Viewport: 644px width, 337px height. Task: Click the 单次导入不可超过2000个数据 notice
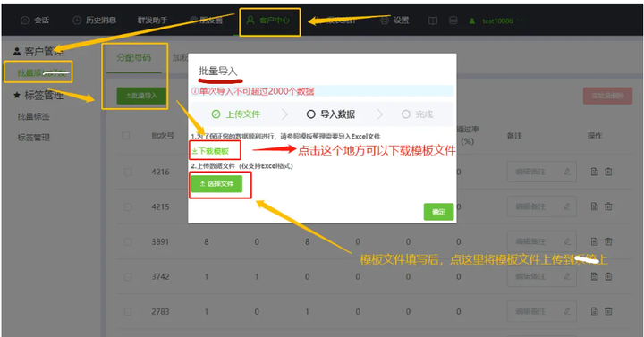pos(253,91)
